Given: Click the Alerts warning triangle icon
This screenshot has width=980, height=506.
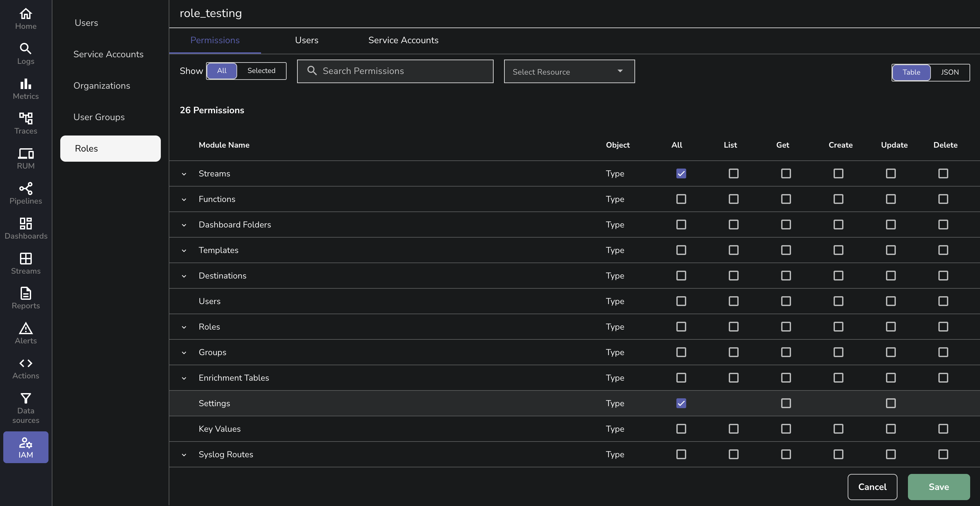Looking at the screenshot, I should [26, 328].
